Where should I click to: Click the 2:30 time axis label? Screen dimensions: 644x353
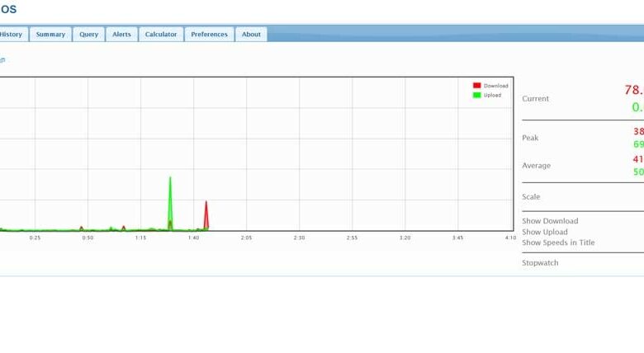click(x=299, y=238)
